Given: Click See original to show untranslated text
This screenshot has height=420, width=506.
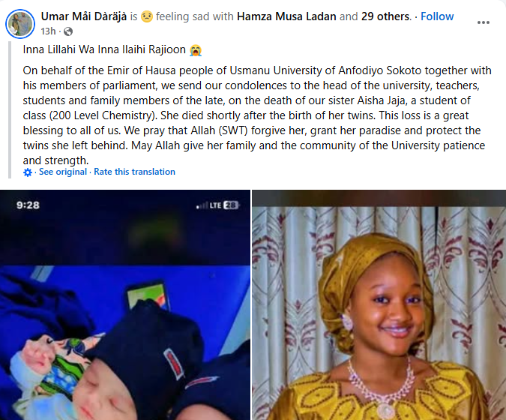Looking at the screenshot, I should pyautogui.click(x=63, y=172).
